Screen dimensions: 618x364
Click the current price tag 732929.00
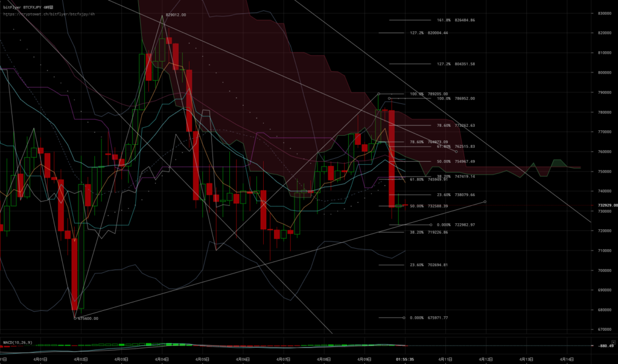pos(605,205)
